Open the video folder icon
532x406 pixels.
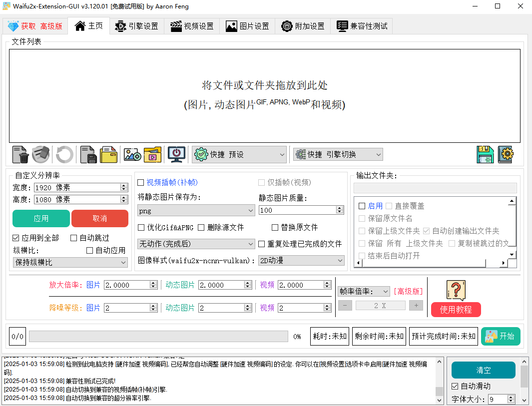[x=153, y=154]
